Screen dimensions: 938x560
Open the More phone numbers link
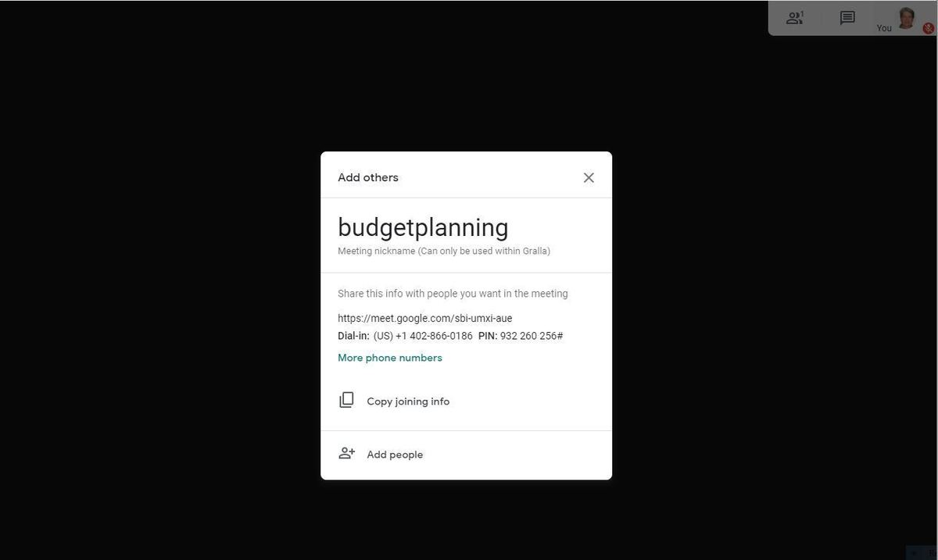click(390, 358)
